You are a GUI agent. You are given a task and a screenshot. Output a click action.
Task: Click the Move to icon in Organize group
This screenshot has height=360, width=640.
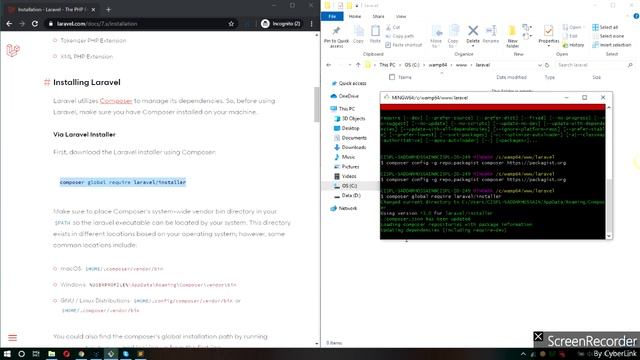pyautogui.click(x=436, y=31)
